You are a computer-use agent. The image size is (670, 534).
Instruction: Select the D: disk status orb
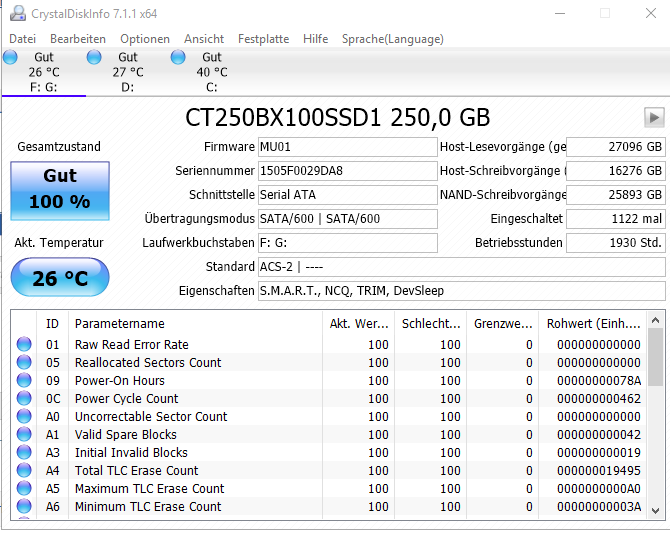tap(94, 57)
